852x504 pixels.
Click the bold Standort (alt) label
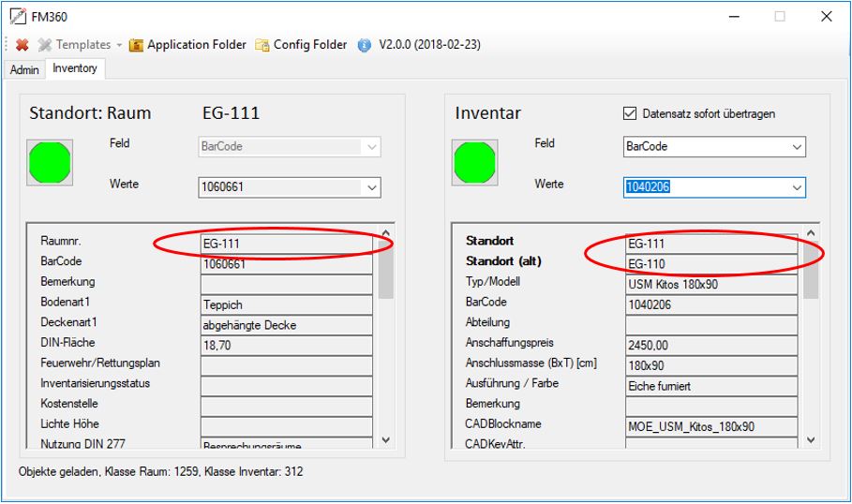[503, 261]
